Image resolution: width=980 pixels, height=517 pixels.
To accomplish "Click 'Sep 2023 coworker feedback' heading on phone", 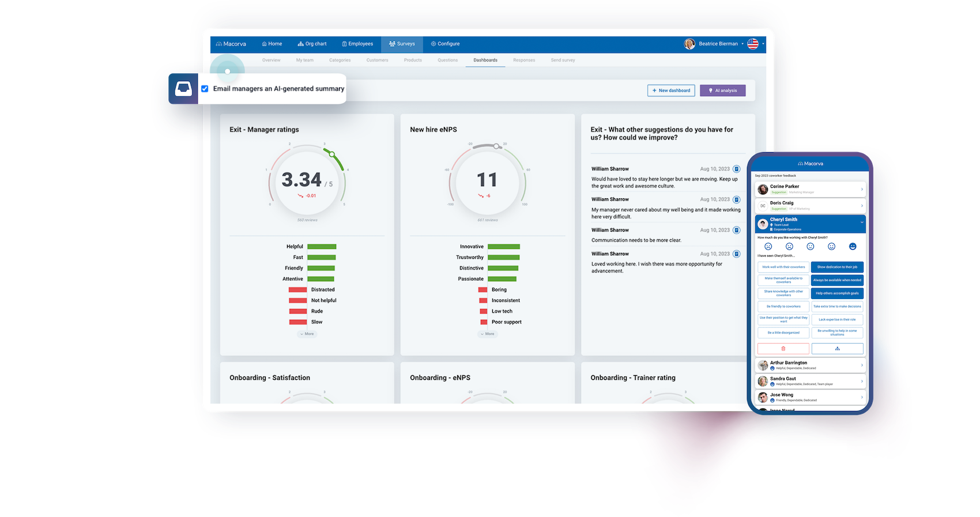I will point(775,176).
